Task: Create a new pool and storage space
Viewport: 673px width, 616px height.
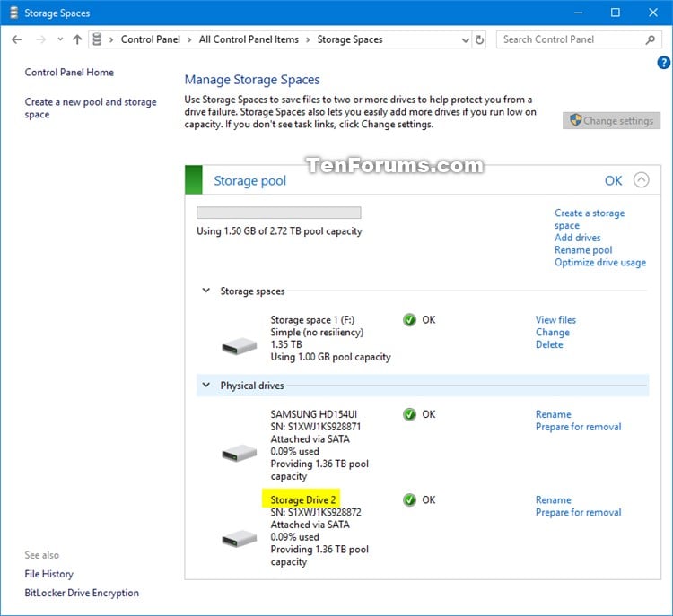Action: coord(91,108)
